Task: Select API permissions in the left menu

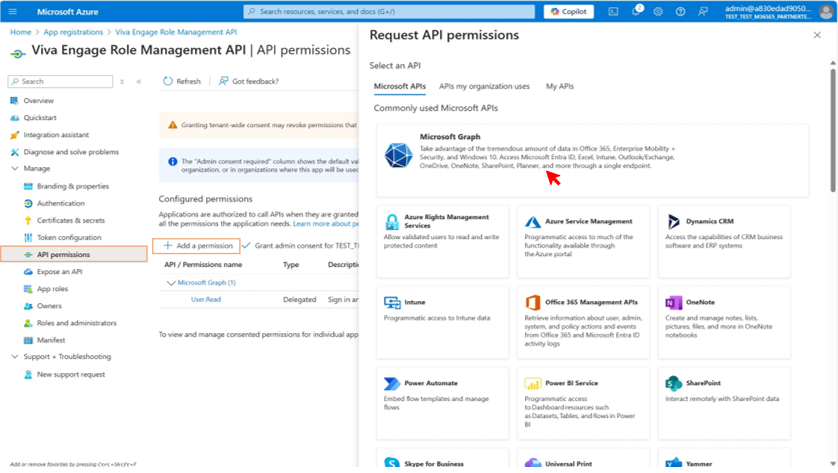Action: click(74, 254)
